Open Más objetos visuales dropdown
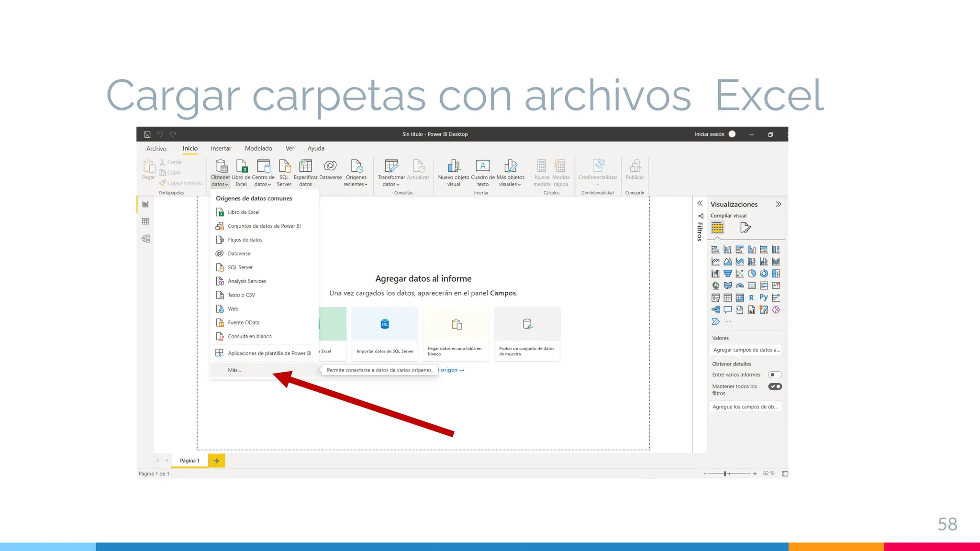Screen dimensions: 980x551 pyautogui.click(x=510, y=173)
